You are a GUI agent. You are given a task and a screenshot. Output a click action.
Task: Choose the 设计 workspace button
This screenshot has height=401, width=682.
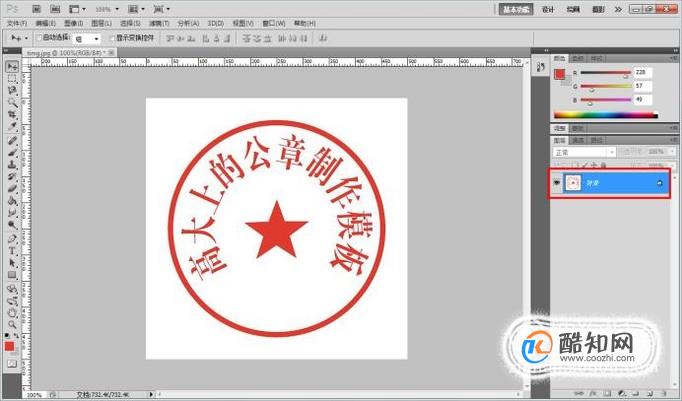coord(548,9)
